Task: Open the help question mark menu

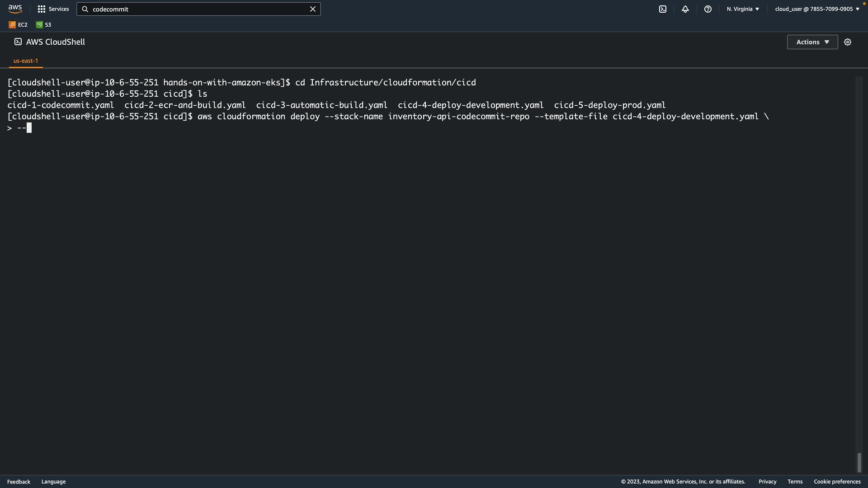Action: coord(708,9)
